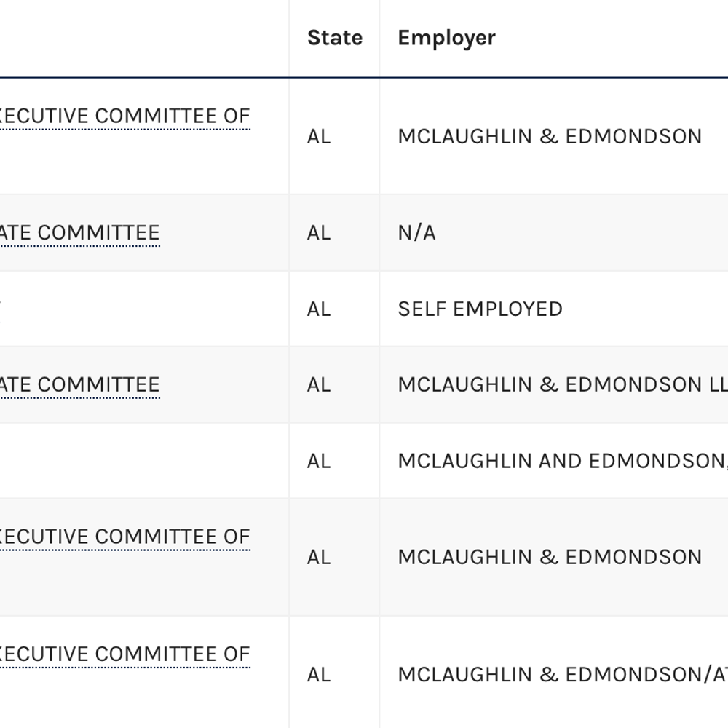Open the ATE COMMITTEE link beside MCLAUGHLIN & EDMONDSON LL
The height and width of the screenshot is (728, 728).
click(x=80, y=384)
